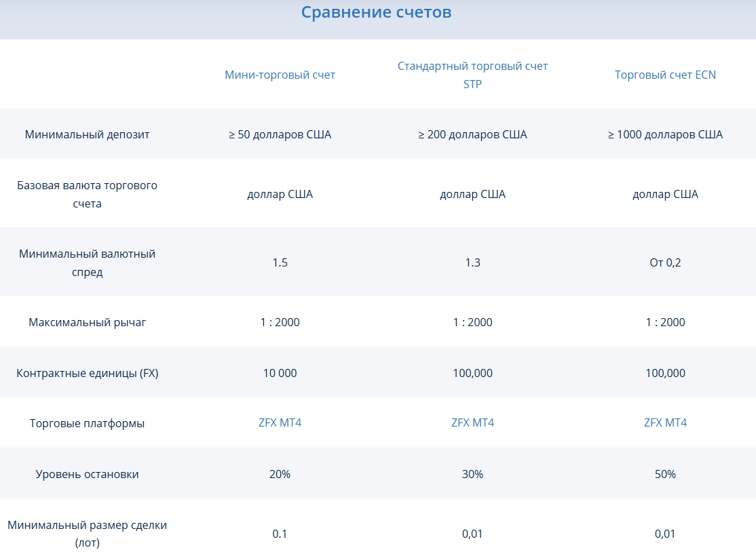Select the 10 000 contract units value
Viewport: 756px width, 552px height.
(x=280, y=373)
